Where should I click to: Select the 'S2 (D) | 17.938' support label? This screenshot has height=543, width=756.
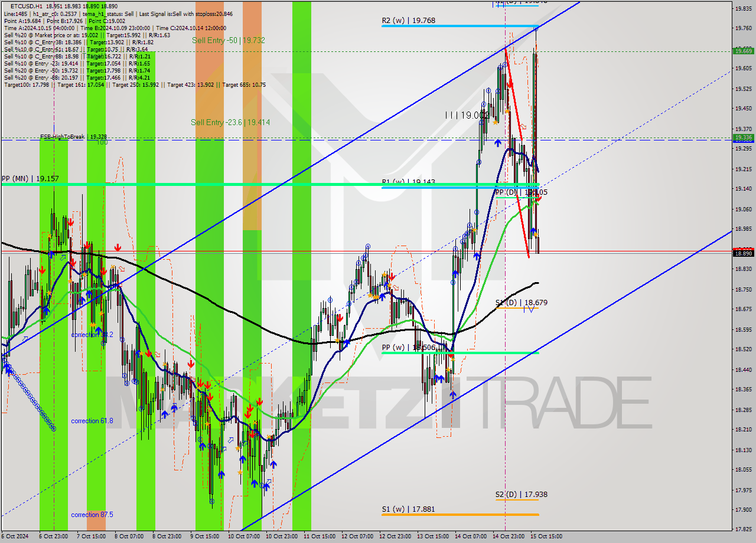(x=521, y=495)
